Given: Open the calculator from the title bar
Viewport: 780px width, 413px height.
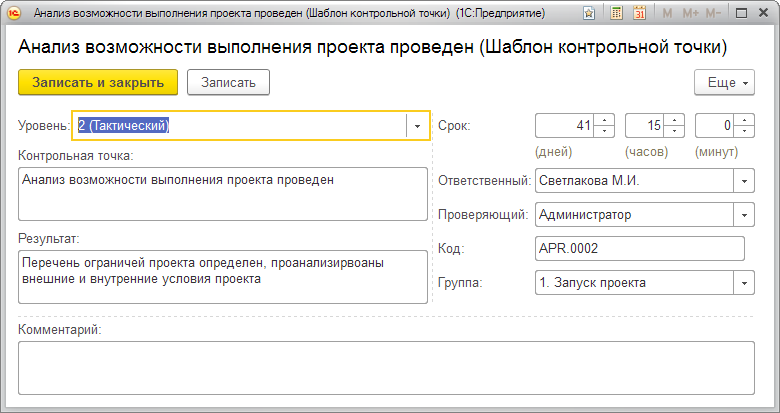Looking at the screenshot, I should 616,14.
